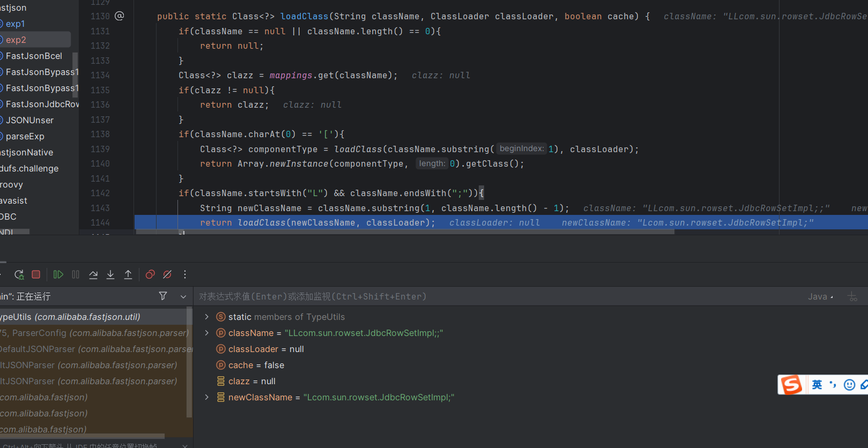Toggle Sogou English/Chinese mode (英)
Screen dimensions: 868x448
click(817, 384)
